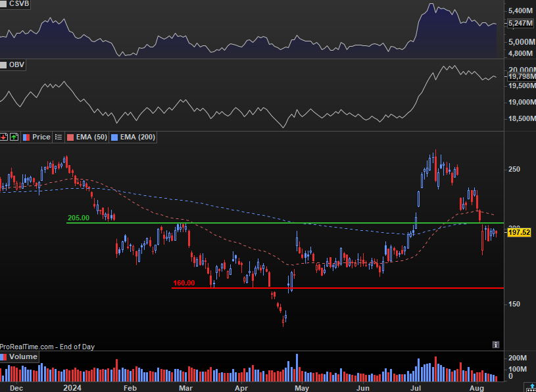Click the 19,798M OBV value tag
This screenshot has width=536, height=392.
tap(522, 76)
